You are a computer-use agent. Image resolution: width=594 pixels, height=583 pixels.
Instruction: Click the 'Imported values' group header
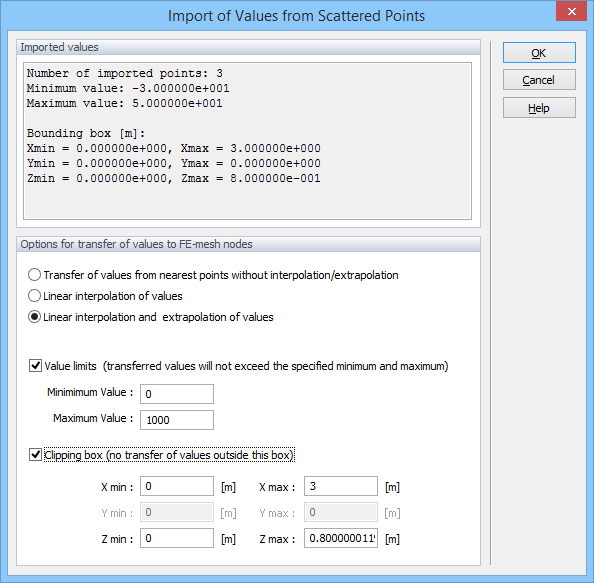[249, 47]
